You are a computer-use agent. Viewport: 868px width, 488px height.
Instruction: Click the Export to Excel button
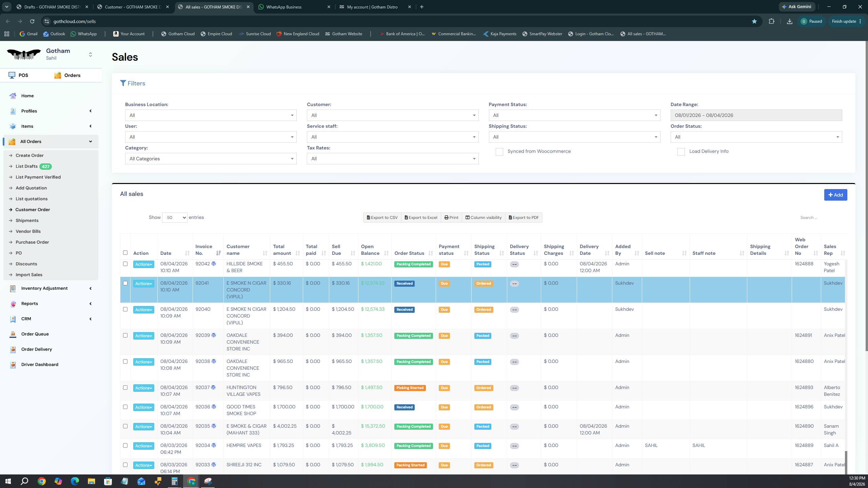(x=421, y=218)
